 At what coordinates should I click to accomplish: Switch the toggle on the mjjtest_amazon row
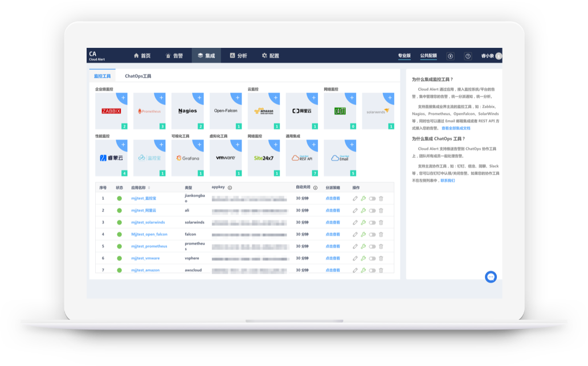[x=373, y=270]
